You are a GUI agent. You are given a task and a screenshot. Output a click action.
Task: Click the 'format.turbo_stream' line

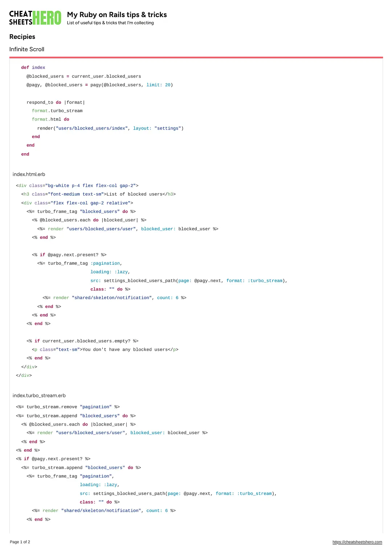[57, 111]
